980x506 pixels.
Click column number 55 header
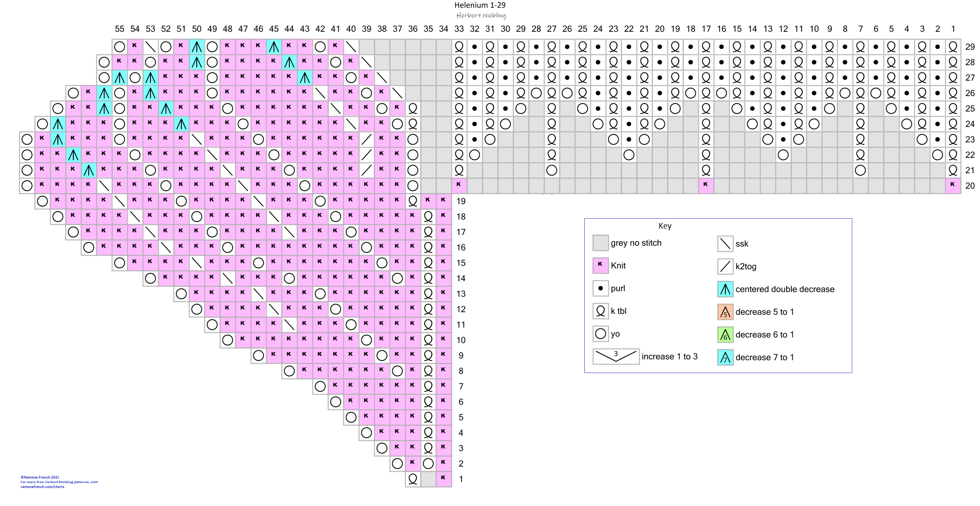tap(120, 29)
